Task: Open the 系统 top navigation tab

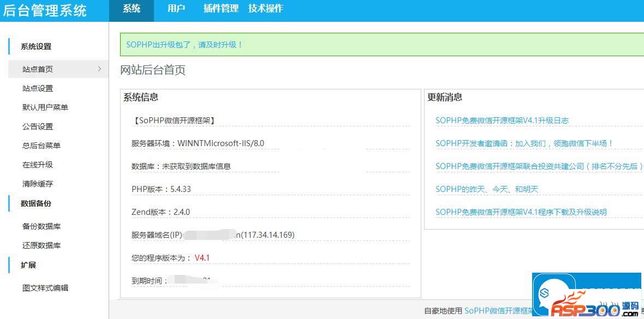Action: tap(132, 9)
